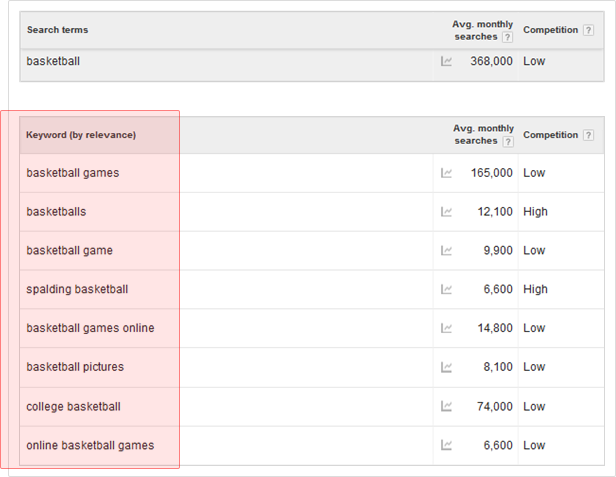Click the Search terms column header
616x477 pixels.
click(57, 30)
